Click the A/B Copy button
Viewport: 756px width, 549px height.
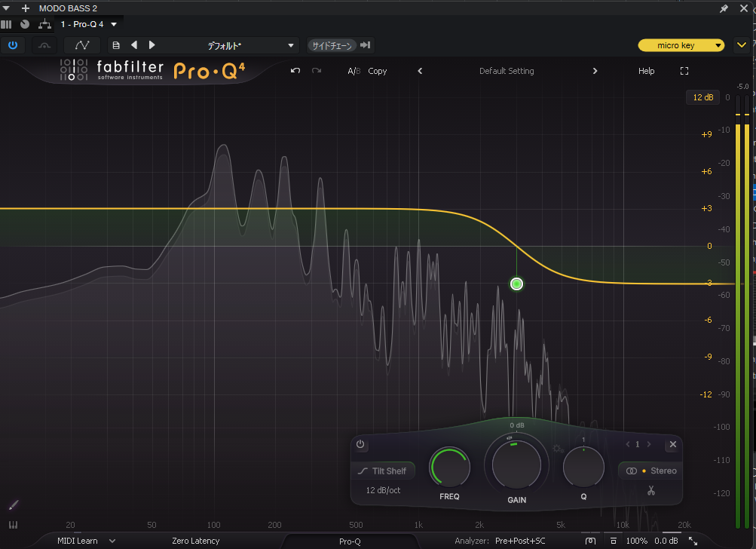(x=377, y=71)
